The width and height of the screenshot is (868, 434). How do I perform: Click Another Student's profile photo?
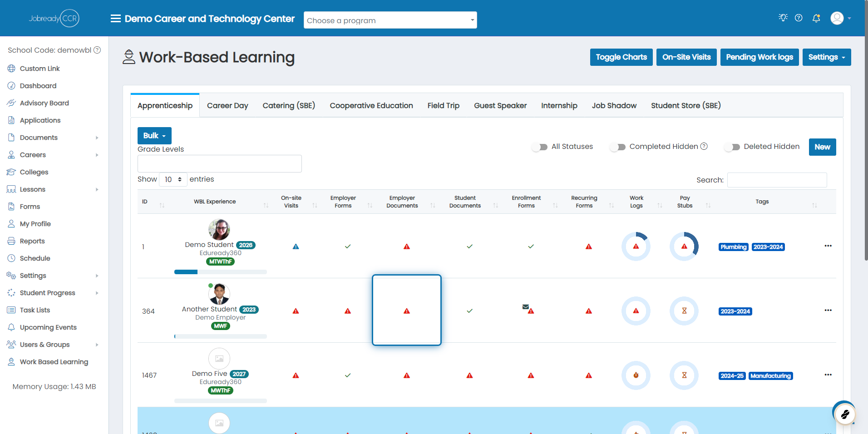pos(219,294)
